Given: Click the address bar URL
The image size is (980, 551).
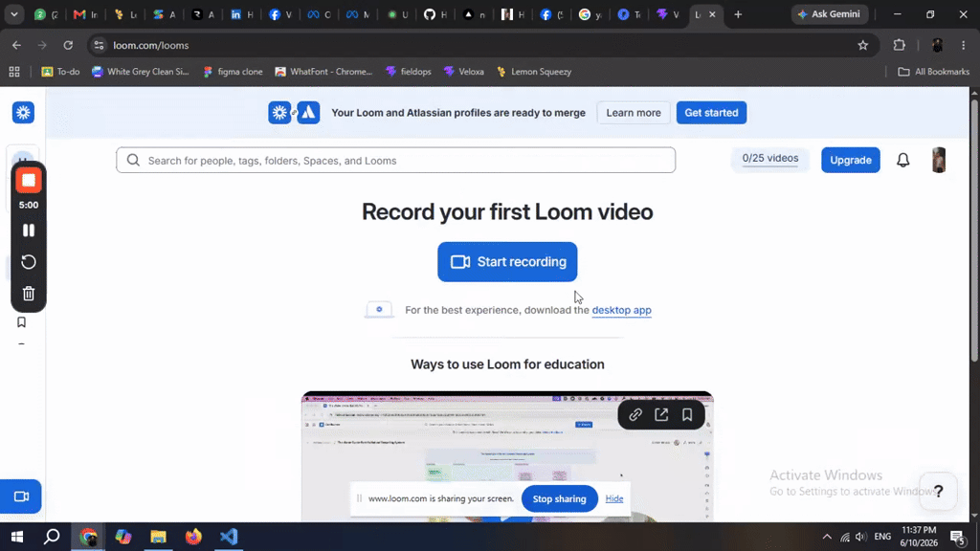Looking at the screenshot, I should 150,45.
